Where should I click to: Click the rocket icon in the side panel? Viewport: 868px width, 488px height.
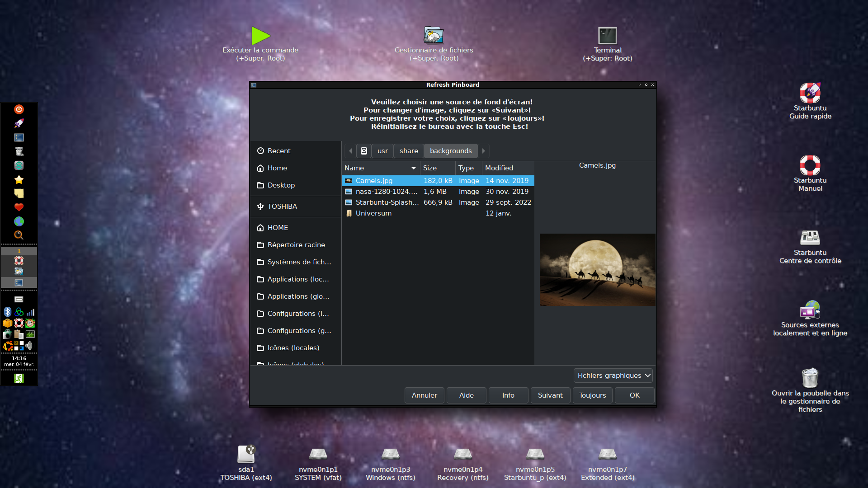pos(19,123)
